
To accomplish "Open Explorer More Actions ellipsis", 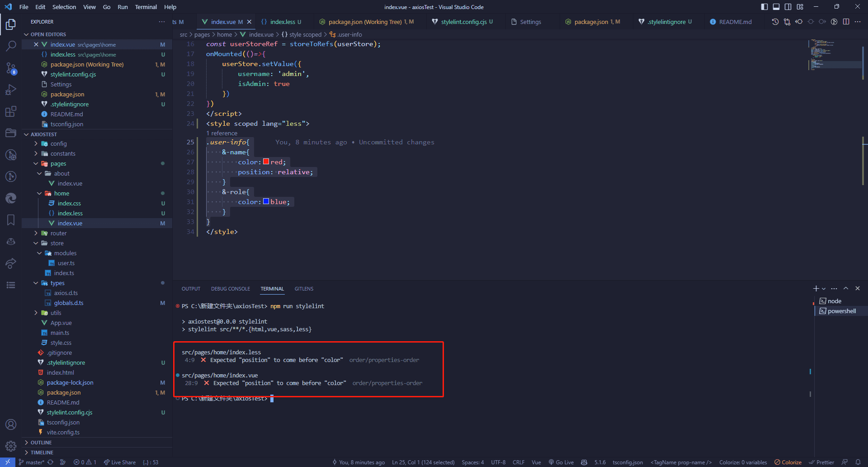I will pyautogui.click(x=162, y=22).
